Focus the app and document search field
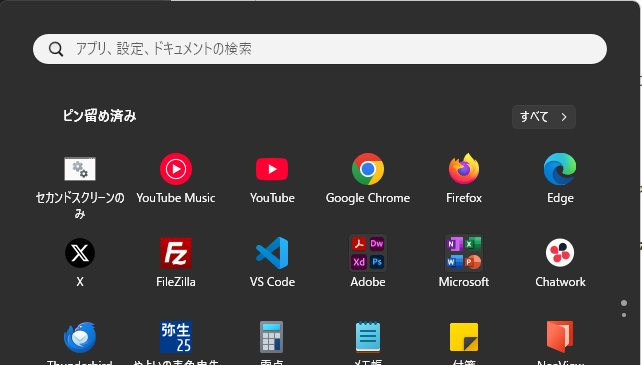 [x=320, y=49]
